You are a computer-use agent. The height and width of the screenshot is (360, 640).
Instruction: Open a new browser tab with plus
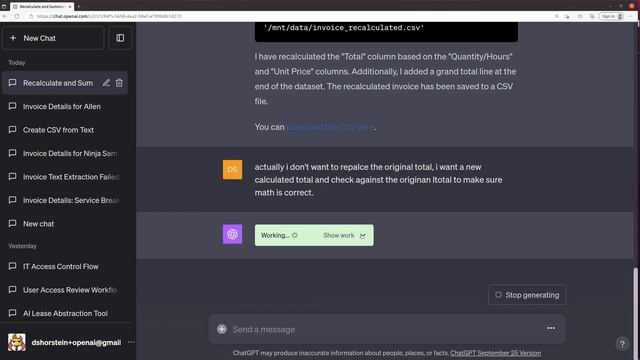coord(78,7)
